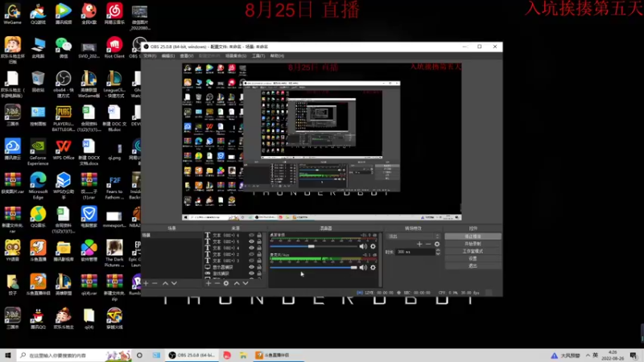
Task: Open 编辑(E) Edit menu in OBS
Action: pos(168,56)
